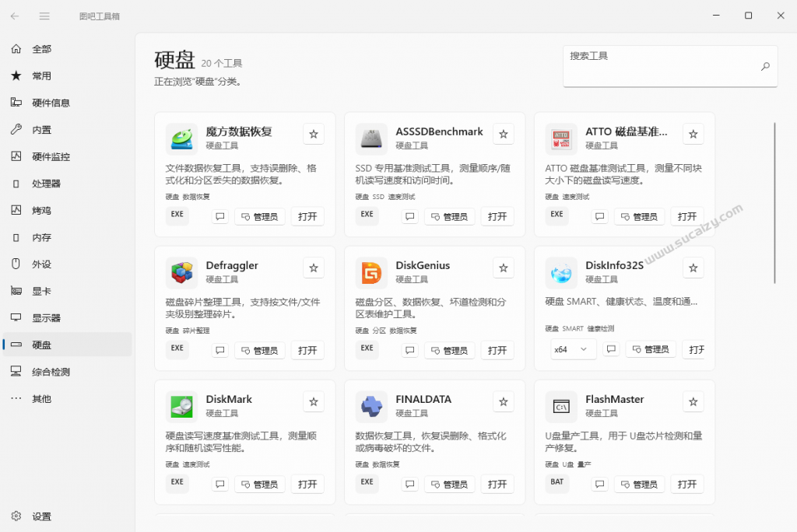
Task: Open DiskGenius via 打开
Action: (497, 350)
